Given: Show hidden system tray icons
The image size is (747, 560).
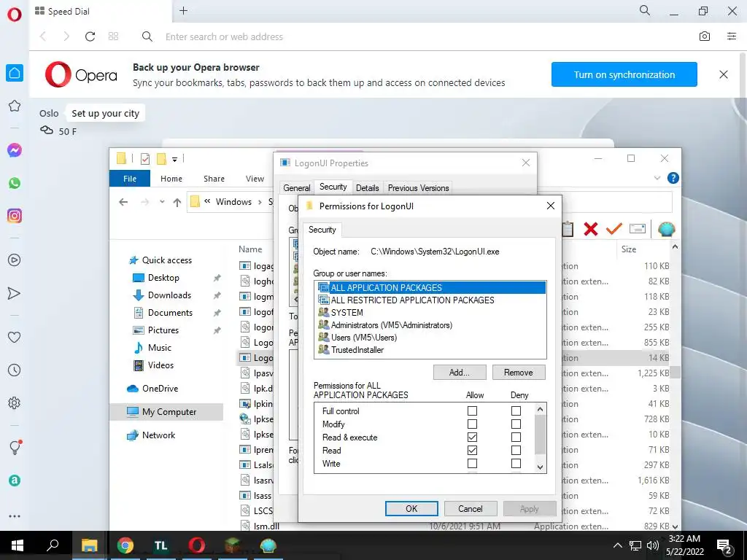Looking at the screenshot, I should (617, 545).
